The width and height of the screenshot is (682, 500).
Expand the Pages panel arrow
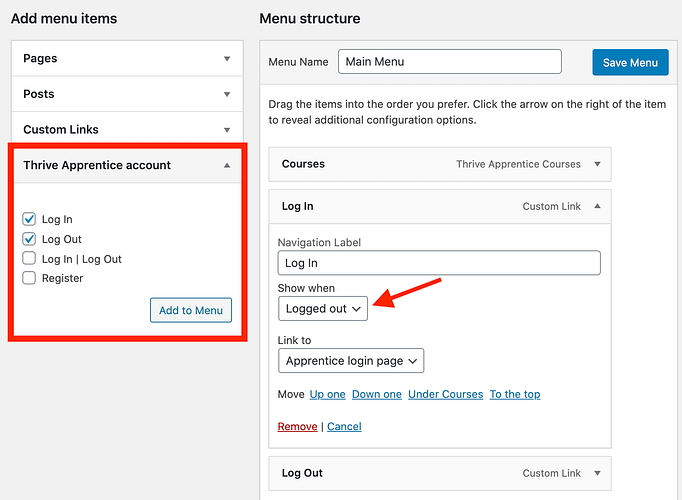coord(227,59)
